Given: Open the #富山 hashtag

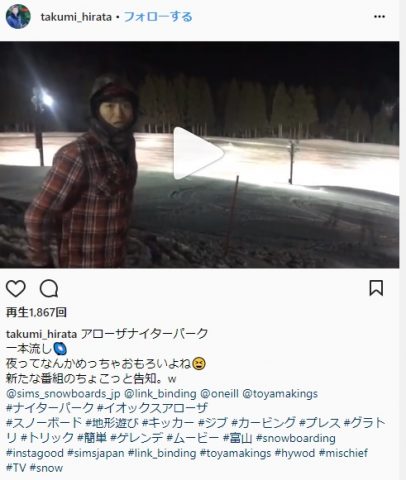Looking at the screenshot, I should coord(238,438).
